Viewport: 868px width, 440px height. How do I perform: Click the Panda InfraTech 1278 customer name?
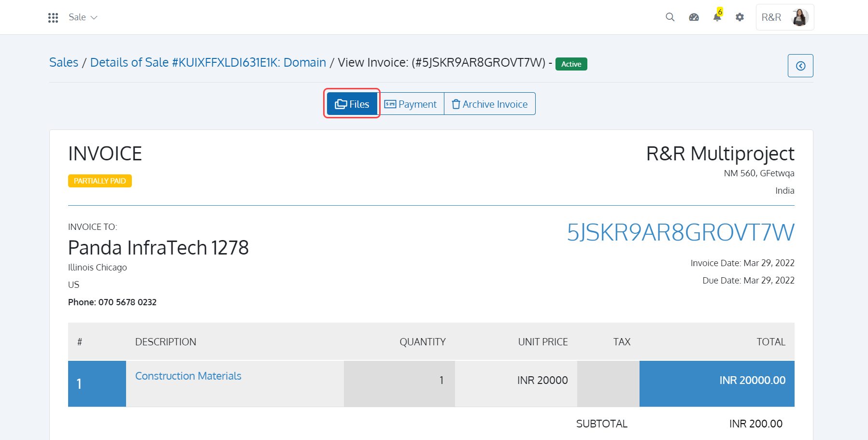pos(158,248)
